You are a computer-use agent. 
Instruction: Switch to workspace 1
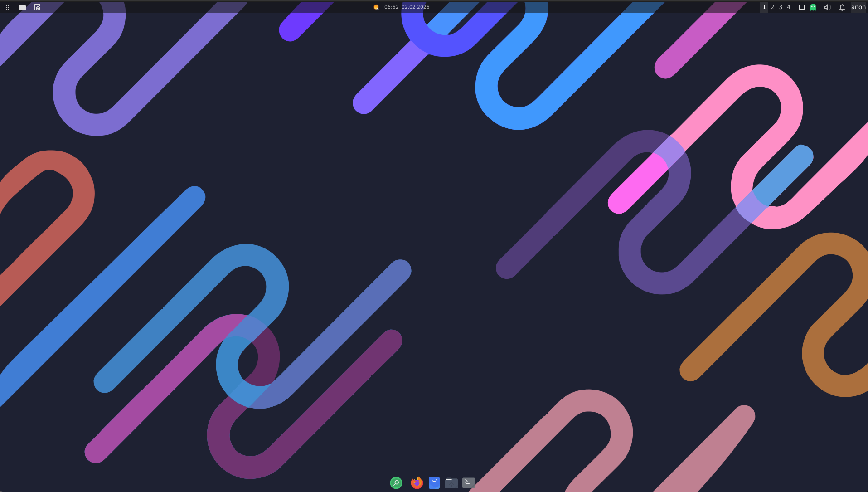click(764, 7)
